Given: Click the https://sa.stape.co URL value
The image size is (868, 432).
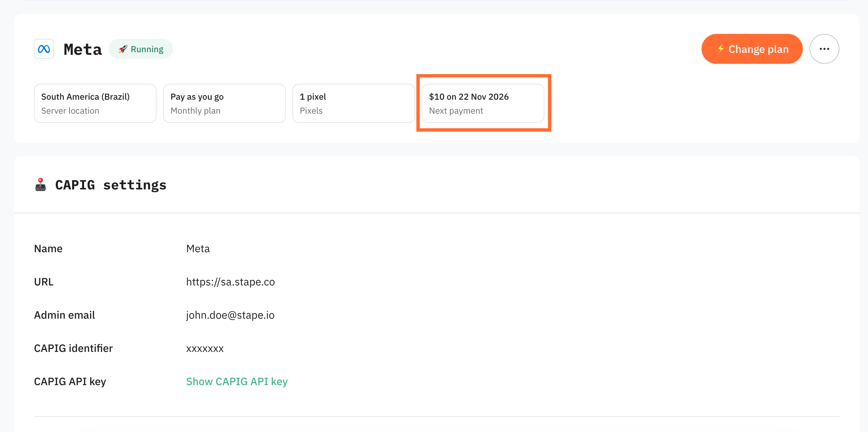Looking at the screenshot, I should [x=231, y=282].
